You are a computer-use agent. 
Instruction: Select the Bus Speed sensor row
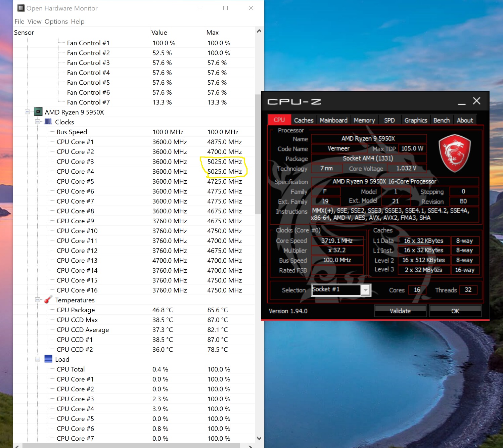click(134, 132)
